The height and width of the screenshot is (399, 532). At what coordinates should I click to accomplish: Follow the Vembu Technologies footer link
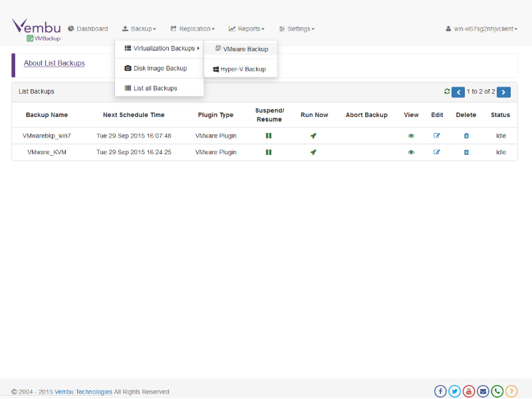[x=84, y=392]
